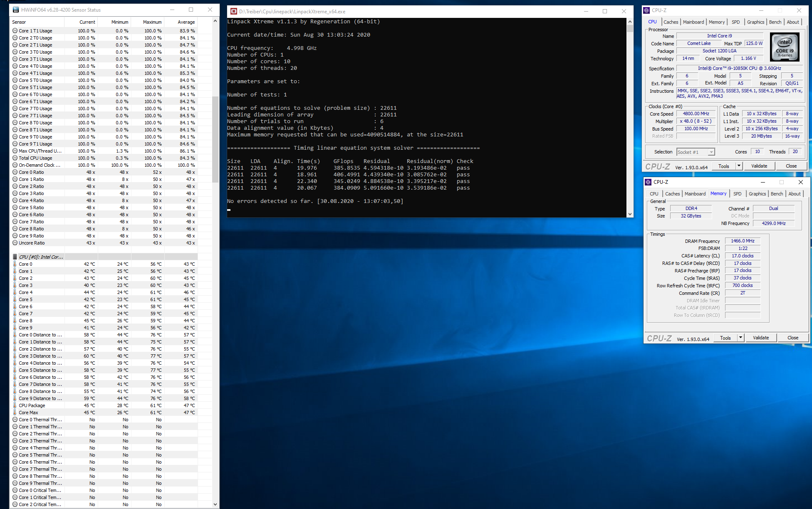Click the Linpack Xtreme window title icon
The height and width of the screenshot is (509, 812).
[234, 12]
